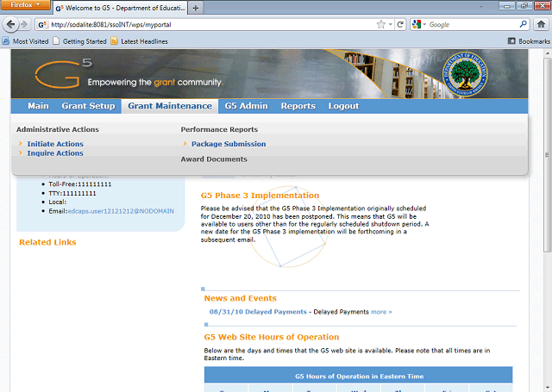Click the scrollbar down arrow
The width and height of the screenshot is (552, 392).
tap(547, 388)
